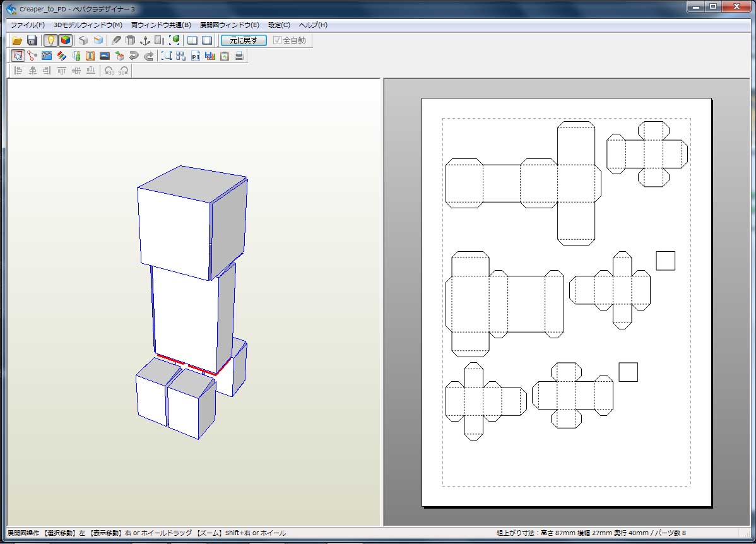This screenshot has height=544, width=756.
Task: Click the green cube with selection corners icon
Action: (175, 40)
